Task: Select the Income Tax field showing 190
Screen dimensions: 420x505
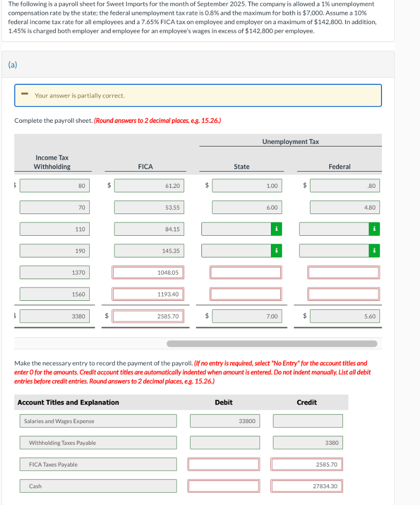Action: [x=54, y=251]
